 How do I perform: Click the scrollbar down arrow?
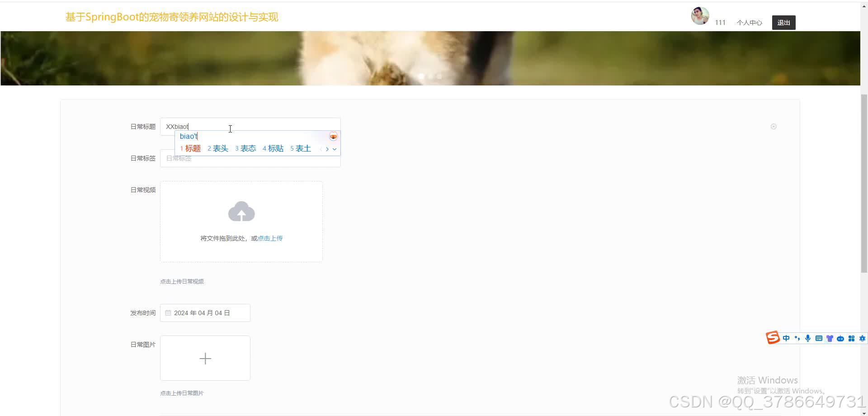[x=864, y=413]
